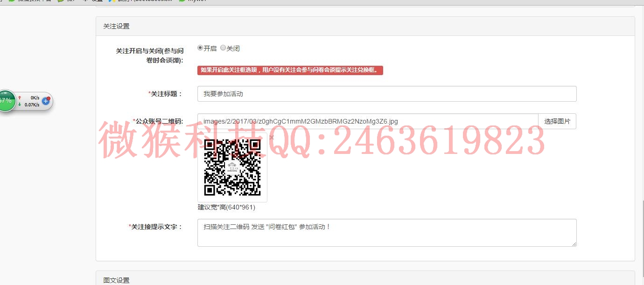Select the 开启 radio option
The image size is (644, 285).
tap(200, 48)
